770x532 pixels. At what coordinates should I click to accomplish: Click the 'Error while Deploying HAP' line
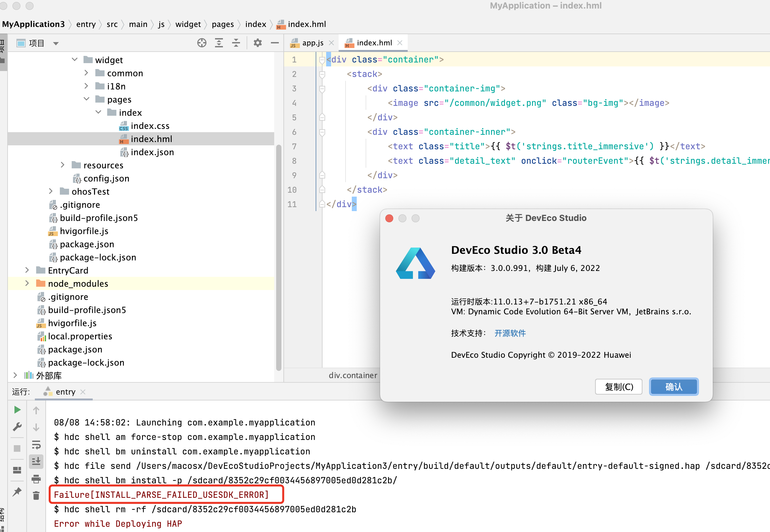pos(118,523)
